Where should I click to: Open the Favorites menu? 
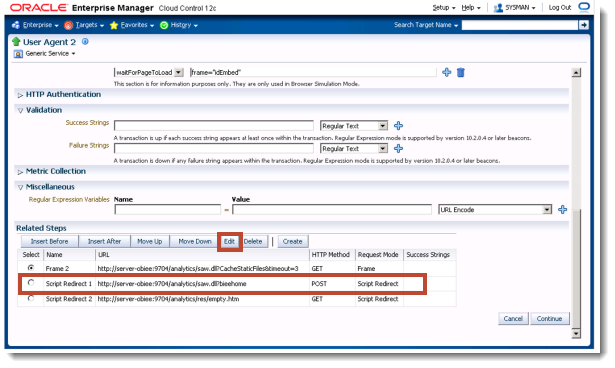click(x=137, y=25)
